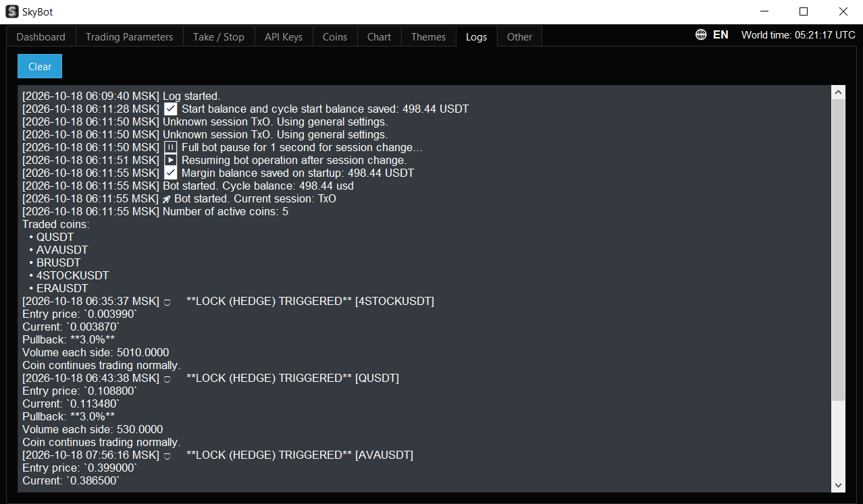This screenshot has height=504, width=863.
Task: Open the Dashboard tab
Action: (x=41, y=37)
